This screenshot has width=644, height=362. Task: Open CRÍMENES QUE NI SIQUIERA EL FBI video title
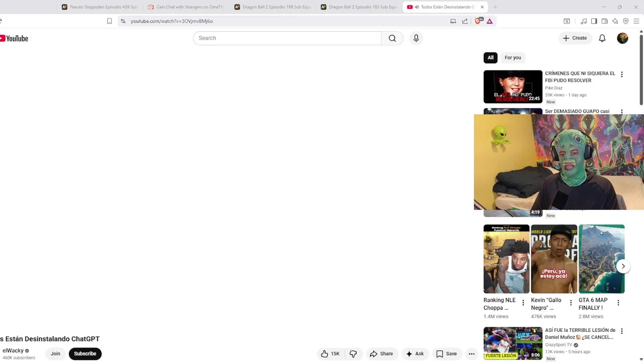[x=580, y=77]
